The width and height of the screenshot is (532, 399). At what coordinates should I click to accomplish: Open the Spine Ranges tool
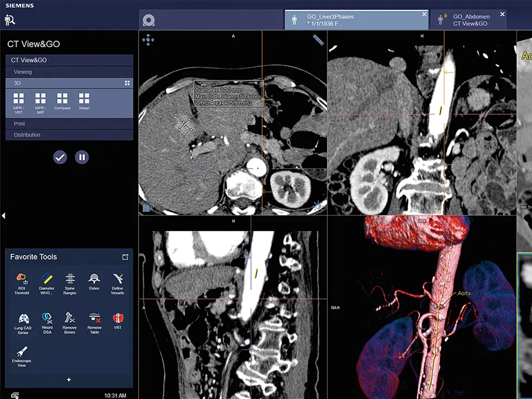70,282
